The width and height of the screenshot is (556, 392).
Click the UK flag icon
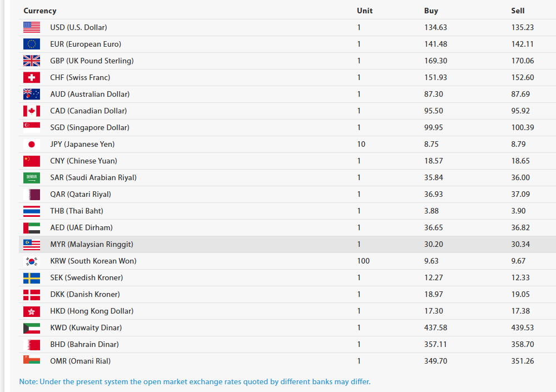[x=32, y=61]
